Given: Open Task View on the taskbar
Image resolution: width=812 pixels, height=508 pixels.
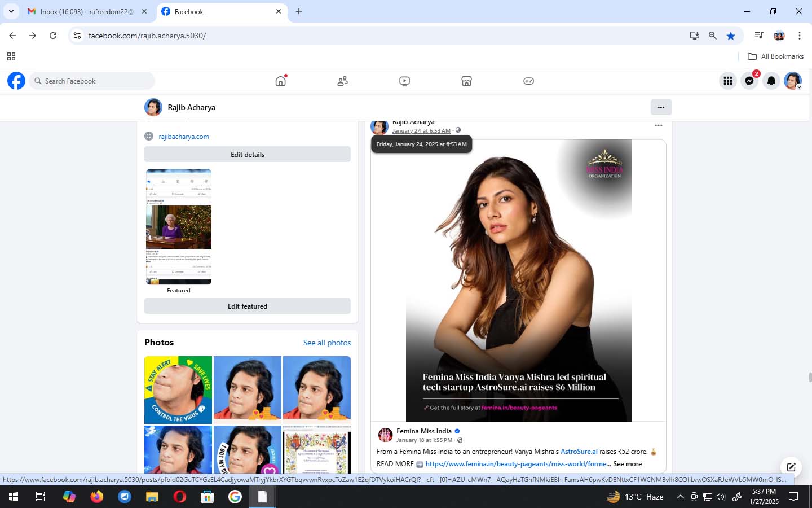Looking at the screenshot, I should click(x=41, y=497).
